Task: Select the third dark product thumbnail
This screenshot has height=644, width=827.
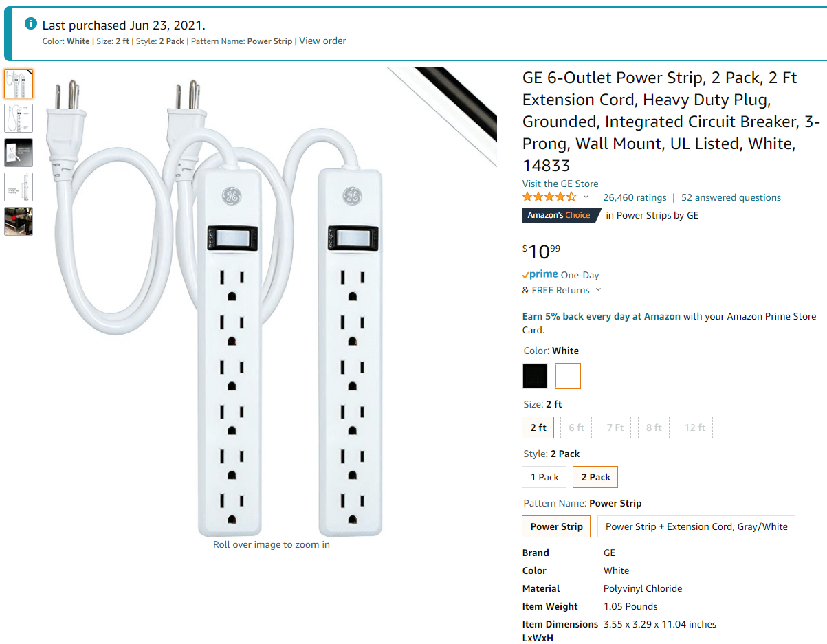Action: click(x=19, y=153)
